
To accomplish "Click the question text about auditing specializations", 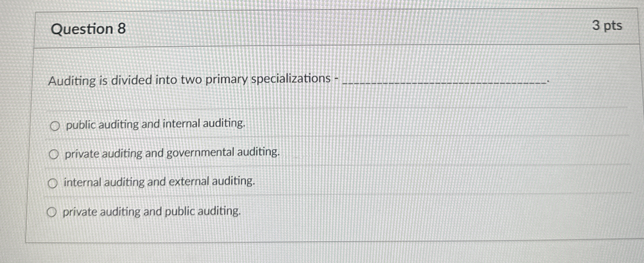I will [188, 80].
